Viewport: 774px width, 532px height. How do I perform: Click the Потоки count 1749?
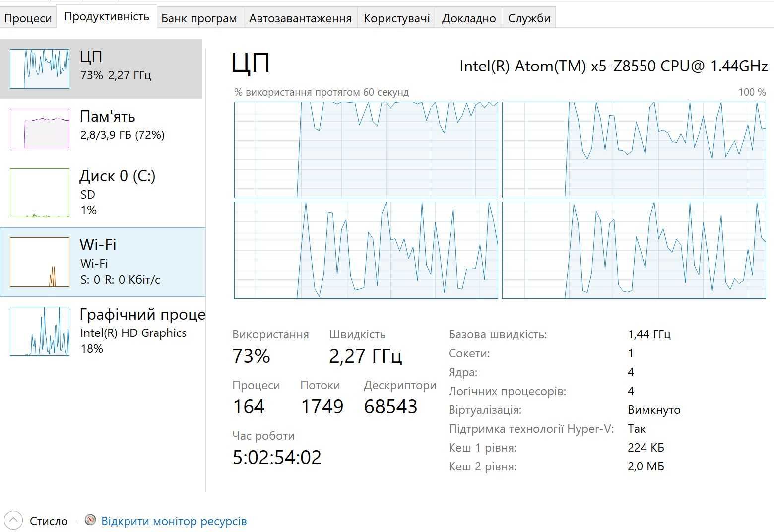pyautogui.click(x=322, y=406)
